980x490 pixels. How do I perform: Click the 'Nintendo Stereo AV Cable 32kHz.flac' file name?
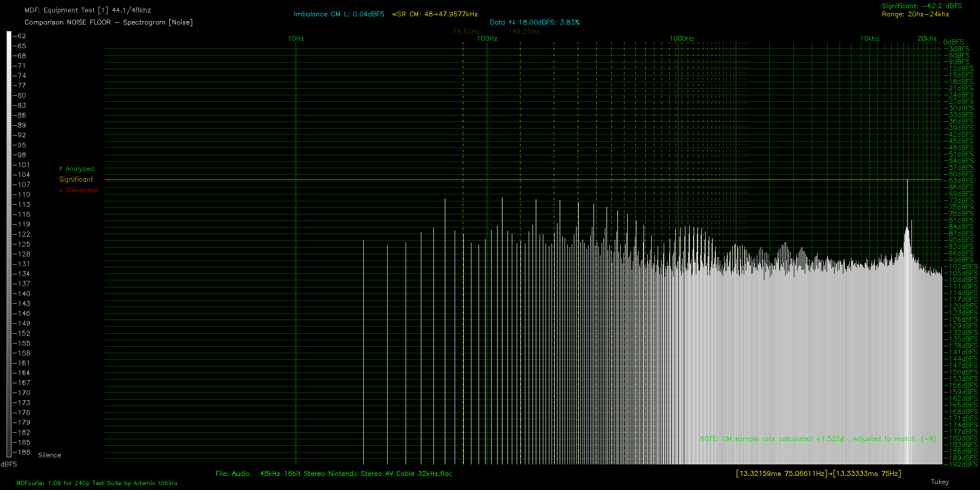[390, 474]
